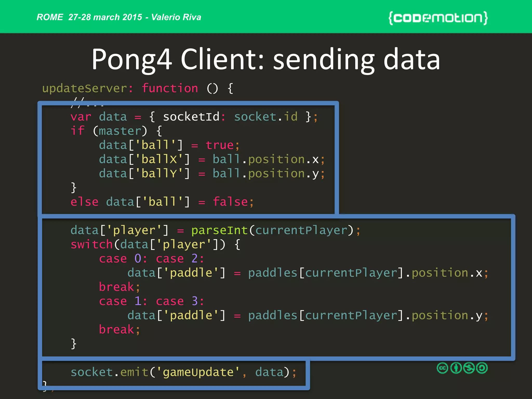Click the share-alike license icon
532x399 pixels.
482,368
